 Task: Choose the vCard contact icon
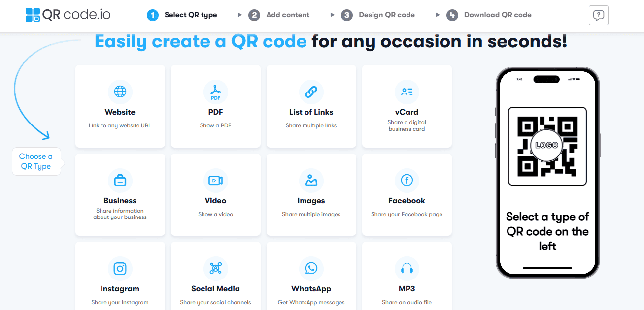click(x=407, y=92)
